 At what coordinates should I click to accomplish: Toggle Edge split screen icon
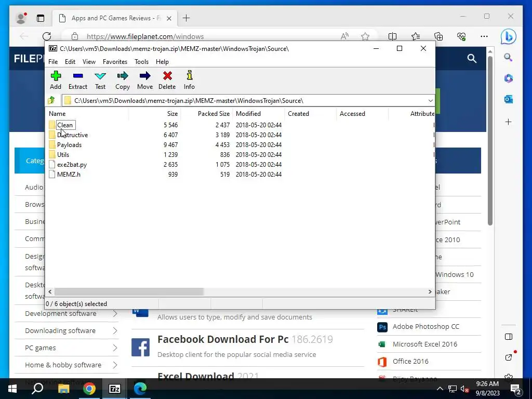(392, 36)
